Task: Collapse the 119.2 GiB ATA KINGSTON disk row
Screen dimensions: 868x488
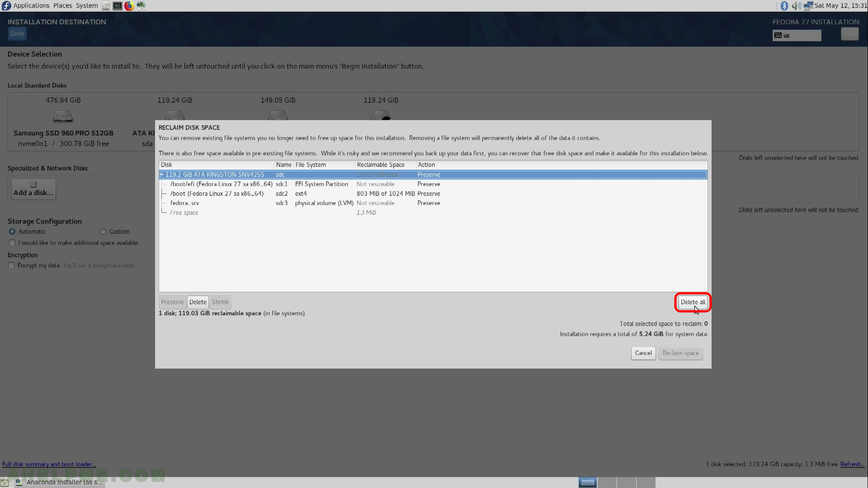Action: 162,174
